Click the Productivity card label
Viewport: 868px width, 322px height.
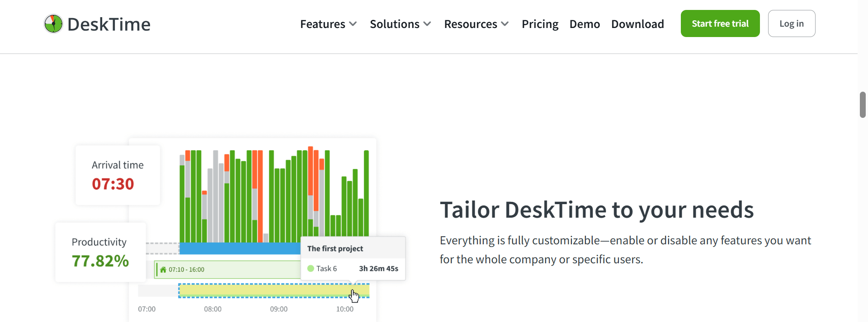point(99,242)
